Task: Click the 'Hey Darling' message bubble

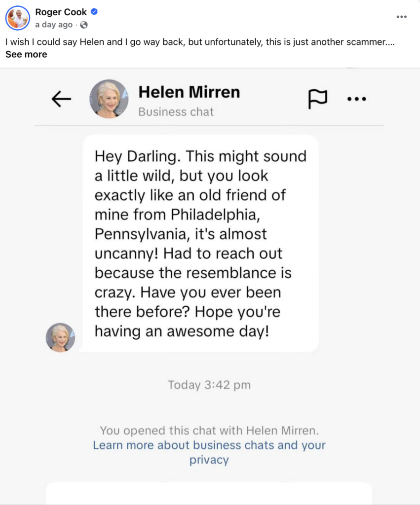Action: click(x=200, y=244)
